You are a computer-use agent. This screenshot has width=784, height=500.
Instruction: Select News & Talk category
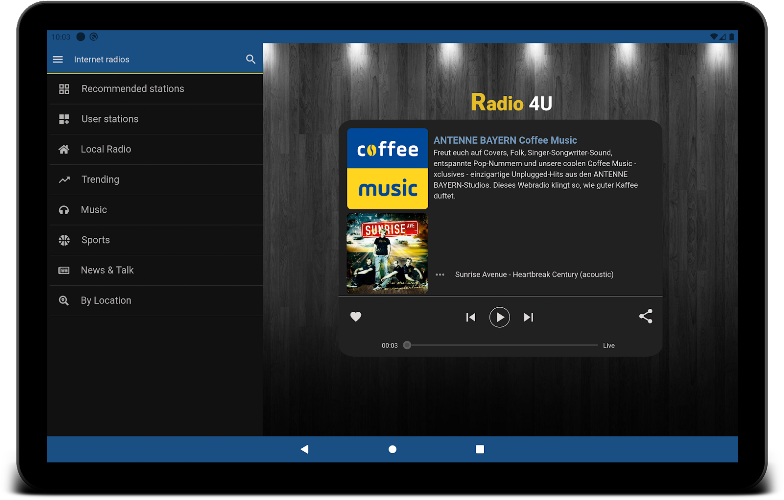click(x=107, y=270)
